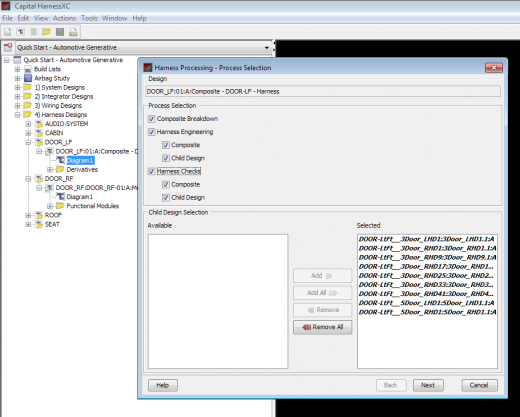Click the new diagram toolbar icon
Image resolution: width=520 pixels, height=417 pixels.
(21, 32)
